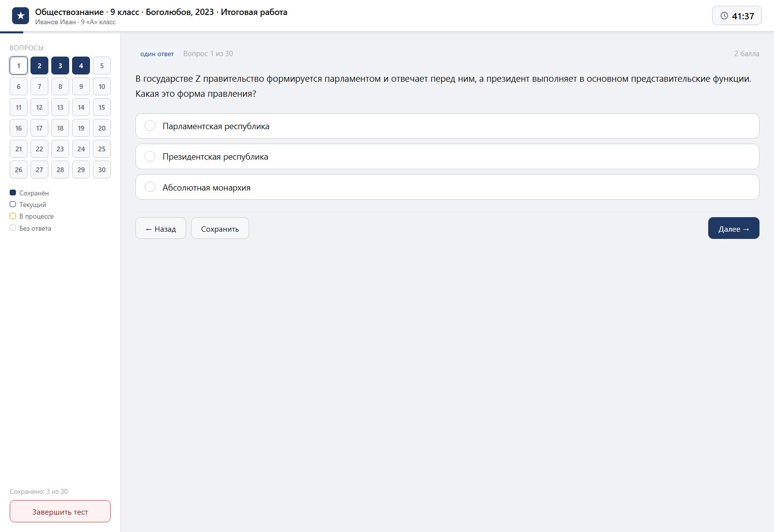774x532 pixels.
Task: Go to question 23 tile
Action: coord(60,149)
